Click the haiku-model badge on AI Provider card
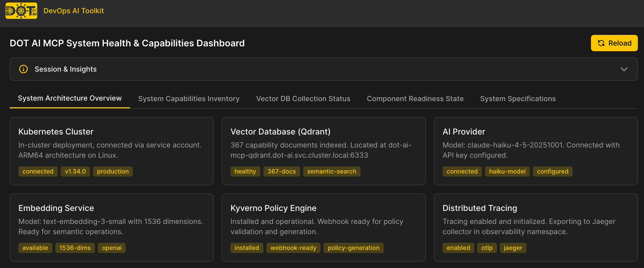 click(x=507, y=171)
